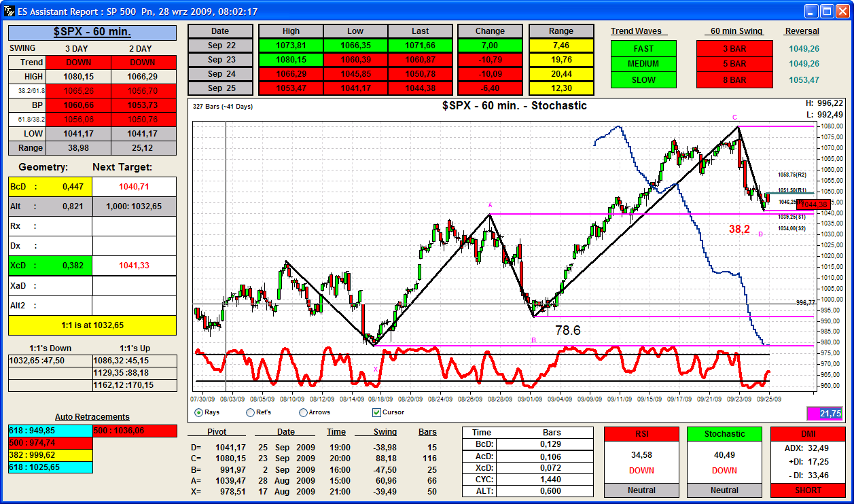Click the red DMI indicator header
This screenshot has height=504, width=854.
click(808, 434)
